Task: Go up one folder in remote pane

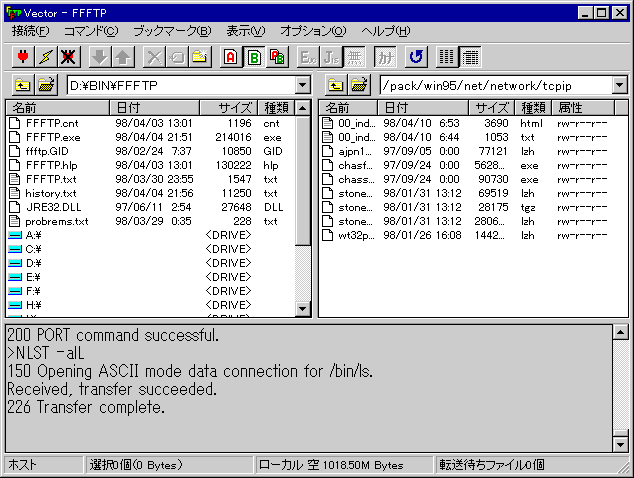Action: tap(336, 85)
